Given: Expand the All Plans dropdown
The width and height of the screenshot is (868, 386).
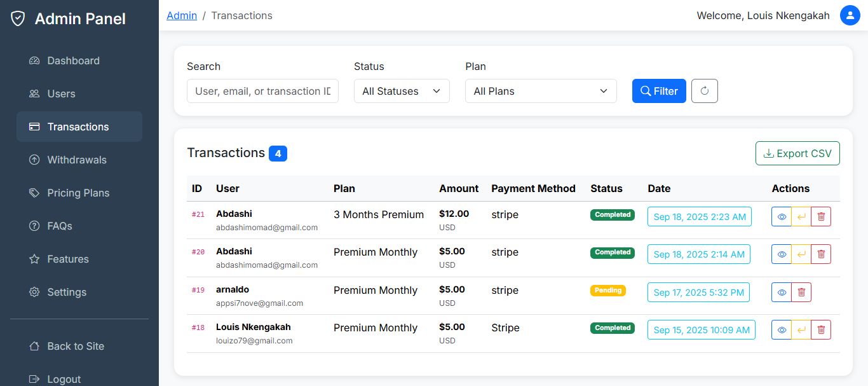Looking at the screenshot, I should tap(541, 91).
